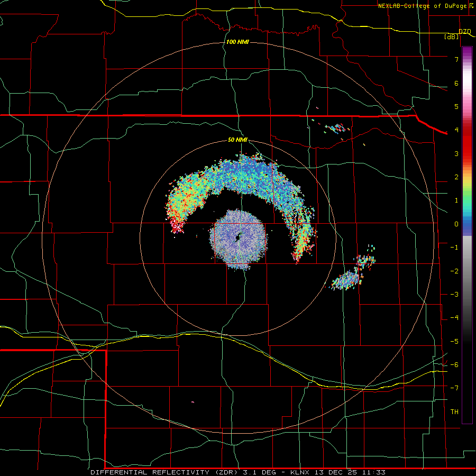This screenshot has height=476, width=476.
Task: Click the -1 scale label
Action: pos(454,248)
